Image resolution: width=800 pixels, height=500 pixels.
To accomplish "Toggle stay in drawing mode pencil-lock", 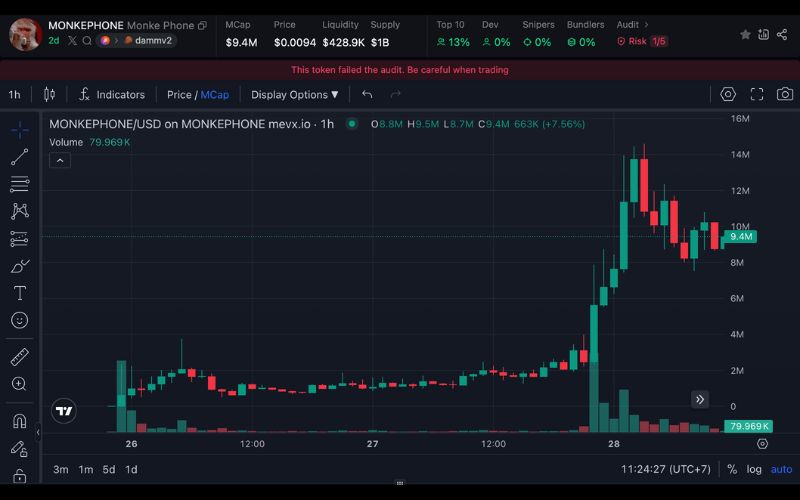I will click(x=19, y=448).
